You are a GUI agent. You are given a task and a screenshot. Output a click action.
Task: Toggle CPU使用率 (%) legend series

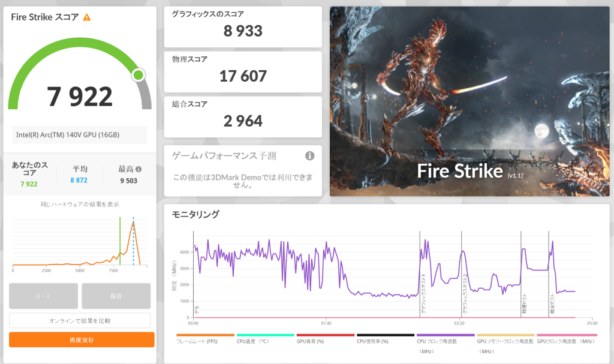385,341
